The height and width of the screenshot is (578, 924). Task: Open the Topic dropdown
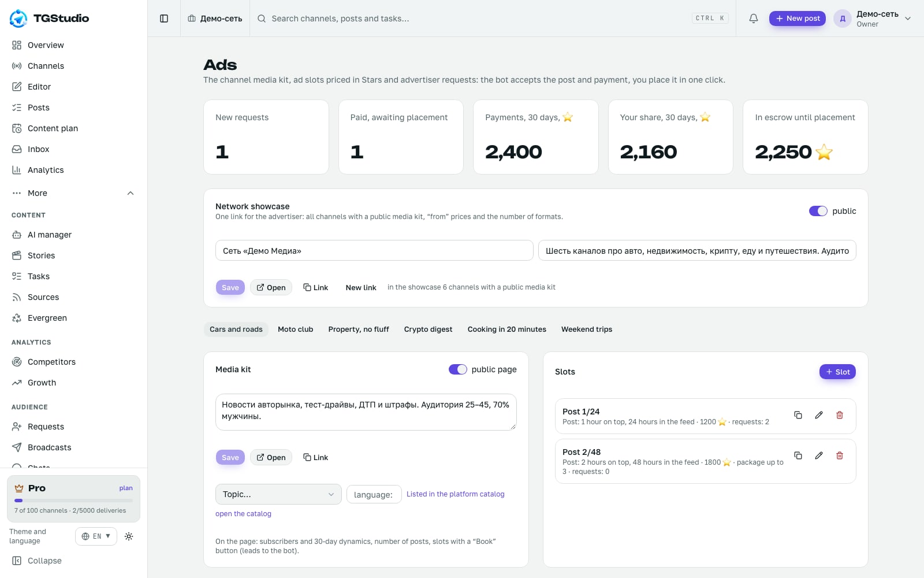pos(278,494)
